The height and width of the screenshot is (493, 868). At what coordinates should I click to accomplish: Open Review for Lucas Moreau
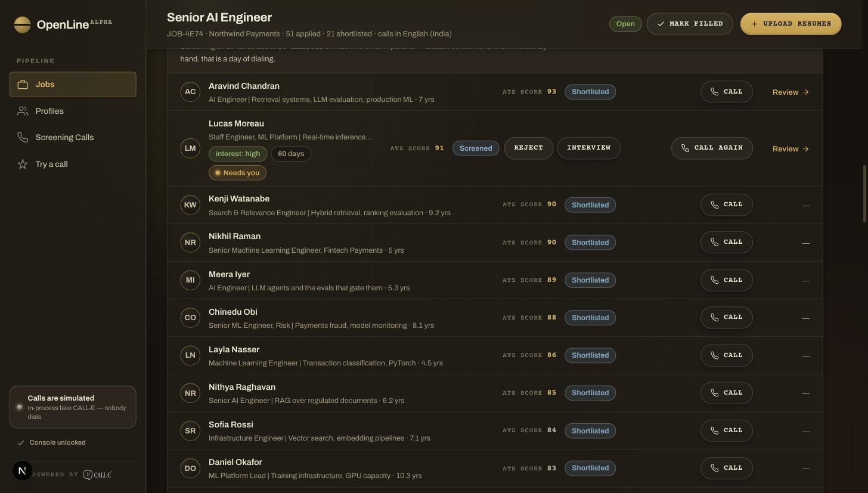(x=790, y=149)
